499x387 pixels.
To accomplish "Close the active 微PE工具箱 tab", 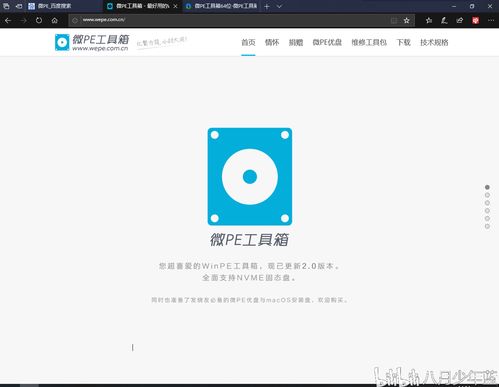I will tap(175, 6).
